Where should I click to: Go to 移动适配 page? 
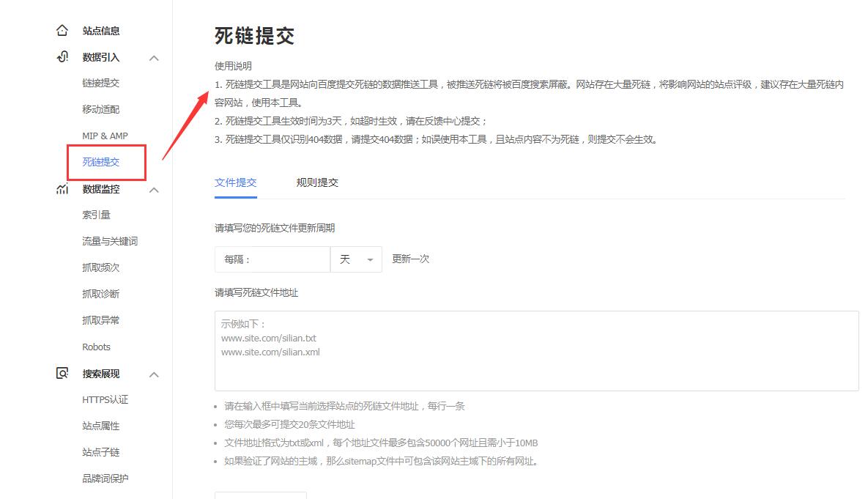pyautogui.click(x=101, y=110)
